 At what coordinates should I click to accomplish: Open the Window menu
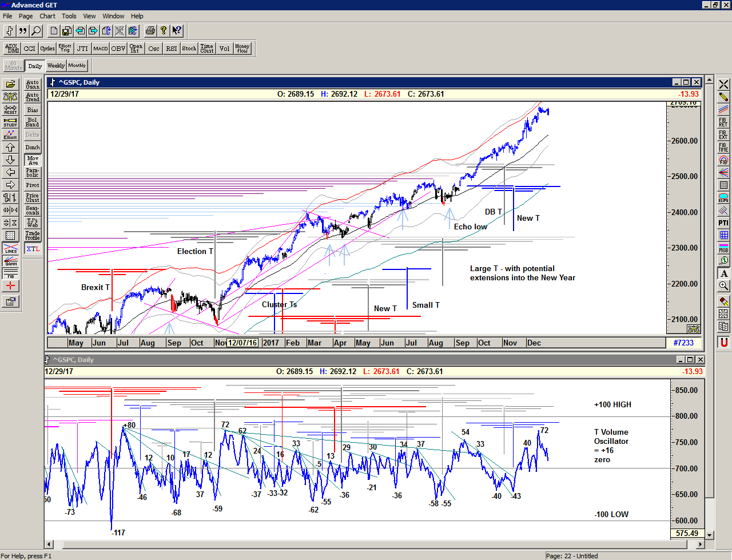pyautogui.click(x=113, y=16)
